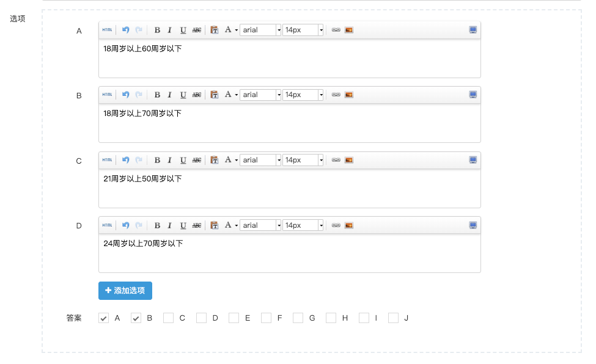Insert a link in option A editor
The height and width of the screenshot is (364, 596).
click(x=336, y=30)
